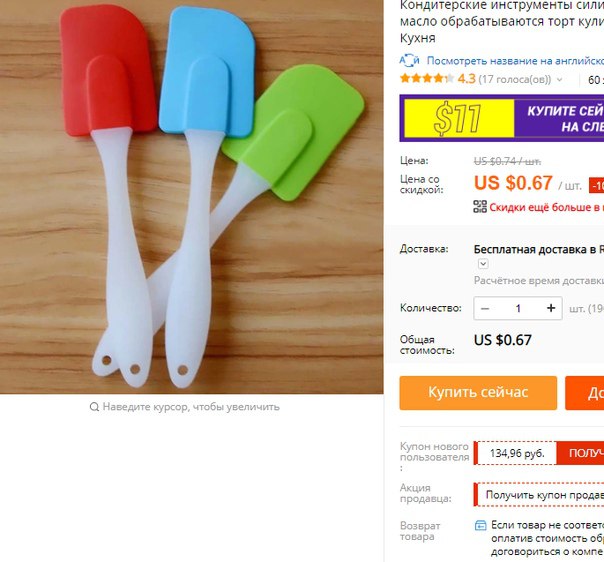Click the $11 promotional banner
Image resolution: width=604 pixels, height=562 pixels.
[x=502, y=118]
